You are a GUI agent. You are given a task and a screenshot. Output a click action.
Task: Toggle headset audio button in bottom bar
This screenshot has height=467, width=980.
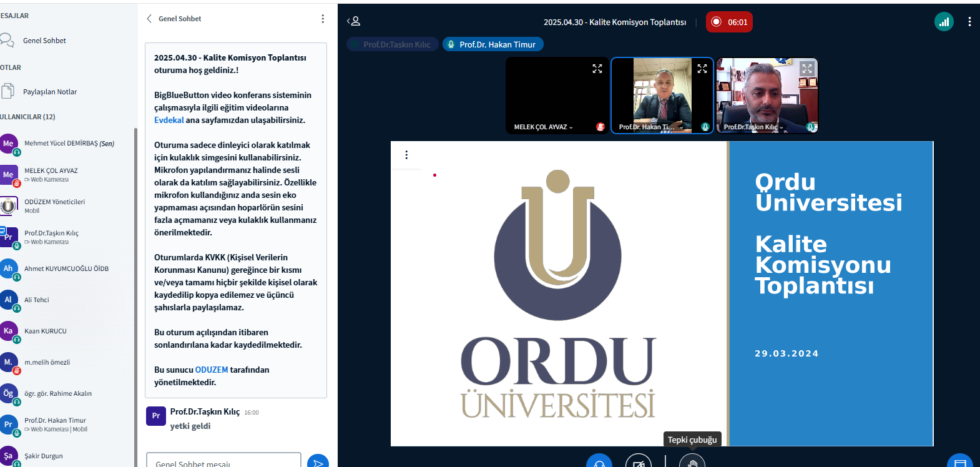point(599,461)
